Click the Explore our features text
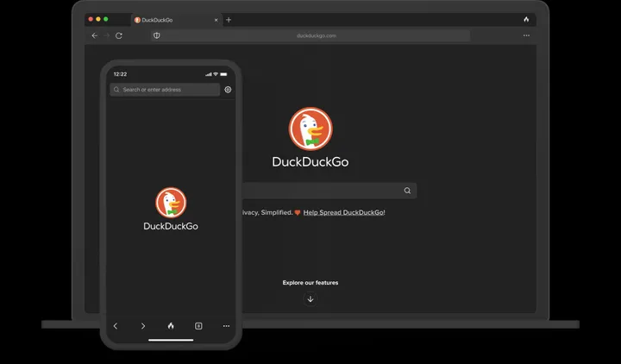 coord(310,283)
